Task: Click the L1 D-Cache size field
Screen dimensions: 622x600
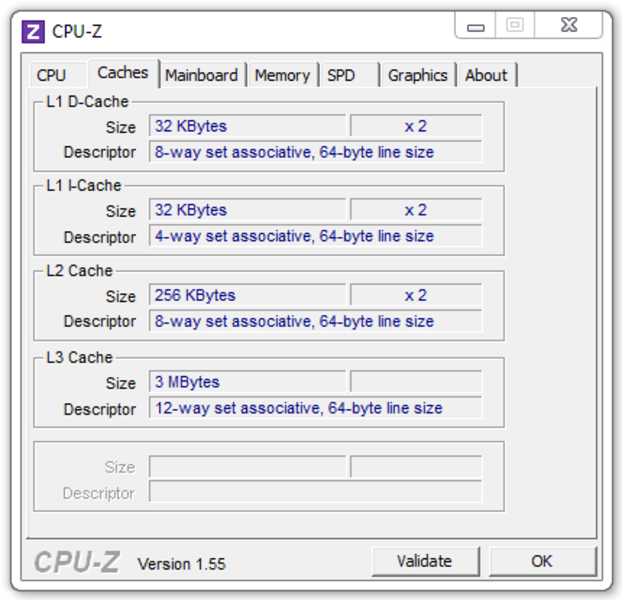Action: pos(247,126)
